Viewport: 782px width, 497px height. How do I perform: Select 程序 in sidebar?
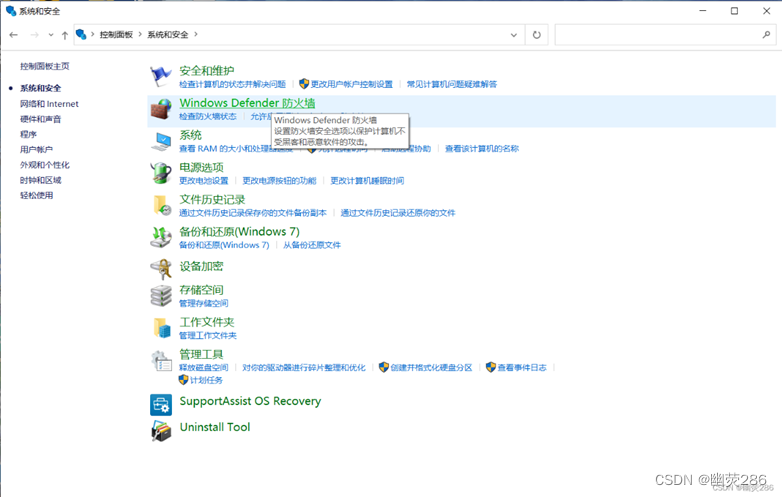point(28,134)
